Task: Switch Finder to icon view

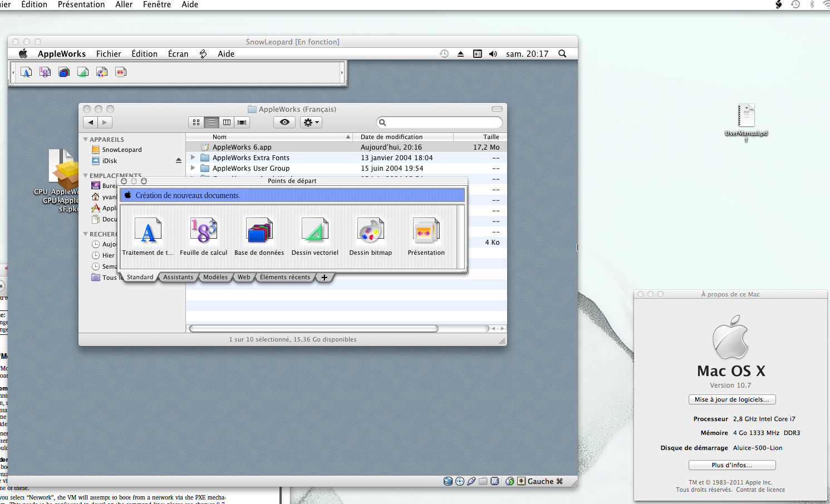Action: tap(197, 122)
